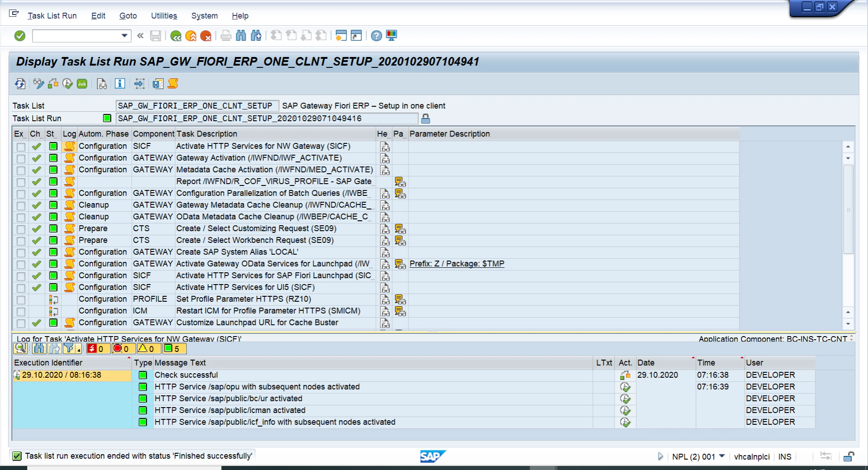868x470 pixels.
Task: Open help icon for Create SAP System Alias
Action: coord(385,252)
